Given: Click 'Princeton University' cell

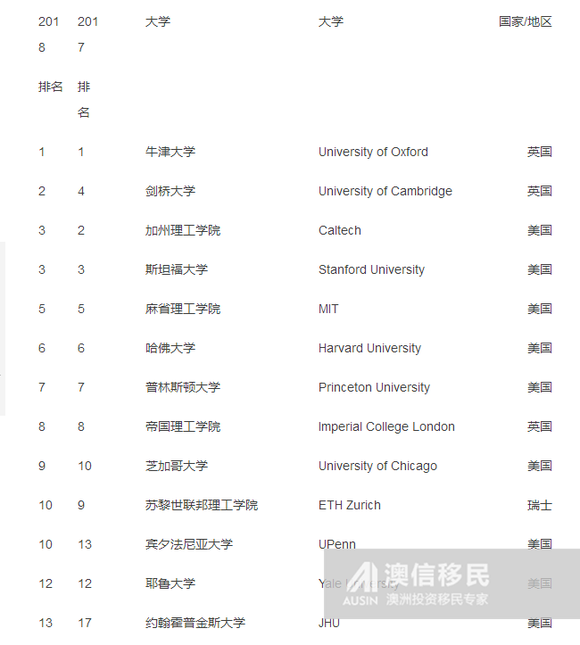Looking at the screenshot, I should tap(374, 387).
